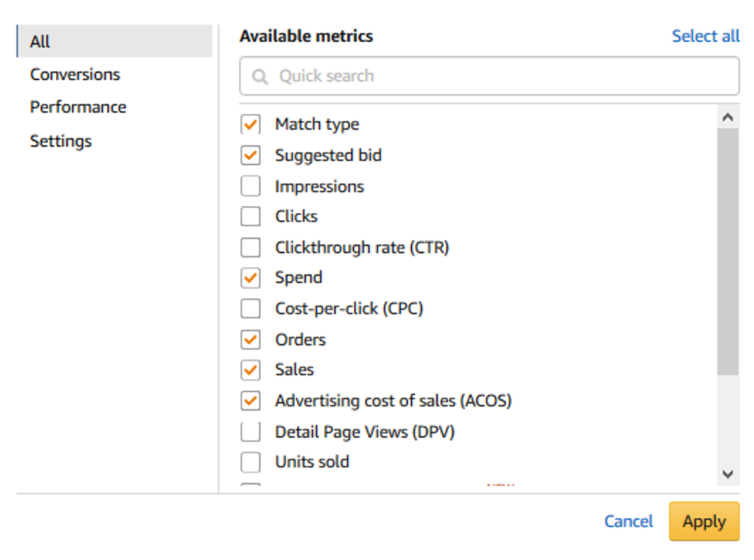Enable Clickthrough rate (CTR) metric

[x=250, y=247]
